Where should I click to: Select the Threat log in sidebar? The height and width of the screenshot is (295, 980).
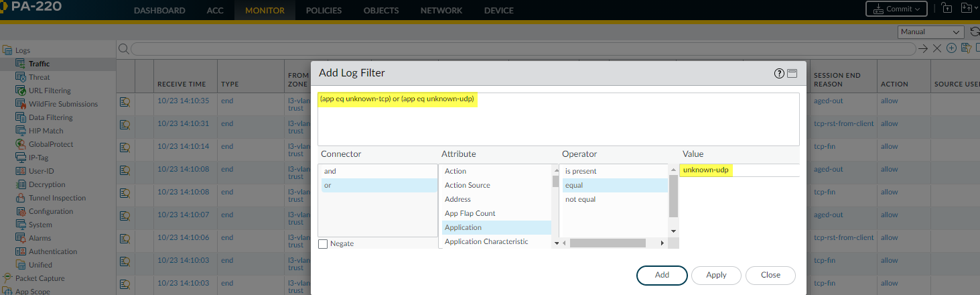(x=40, y=77)
